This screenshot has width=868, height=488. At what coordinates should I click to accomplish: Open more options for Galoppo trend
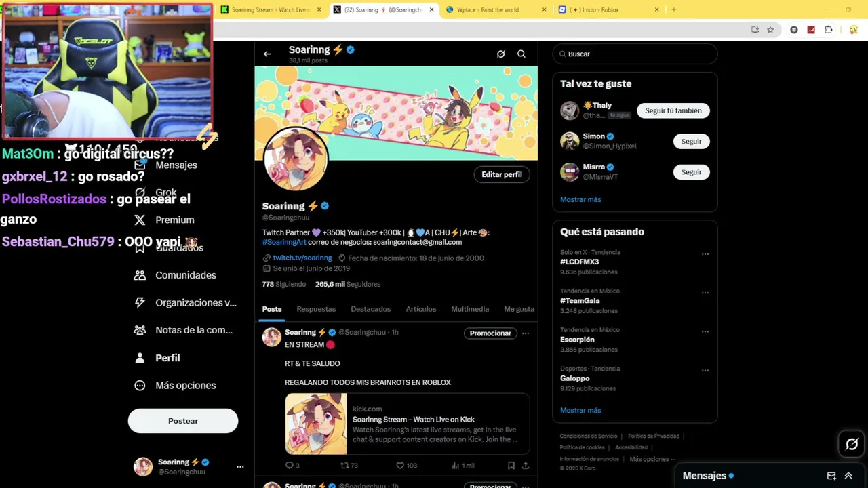coord(705,371)
